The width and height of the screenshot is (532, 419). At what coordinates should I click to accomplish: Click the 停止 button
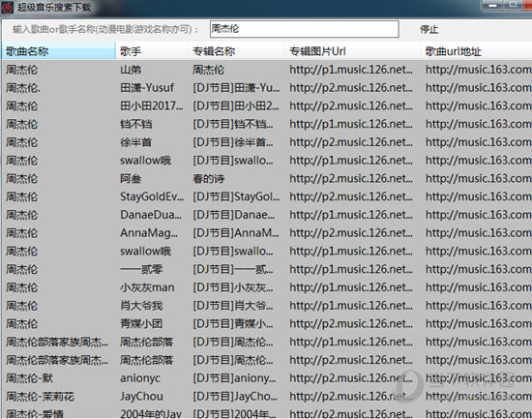coord(429,29)
